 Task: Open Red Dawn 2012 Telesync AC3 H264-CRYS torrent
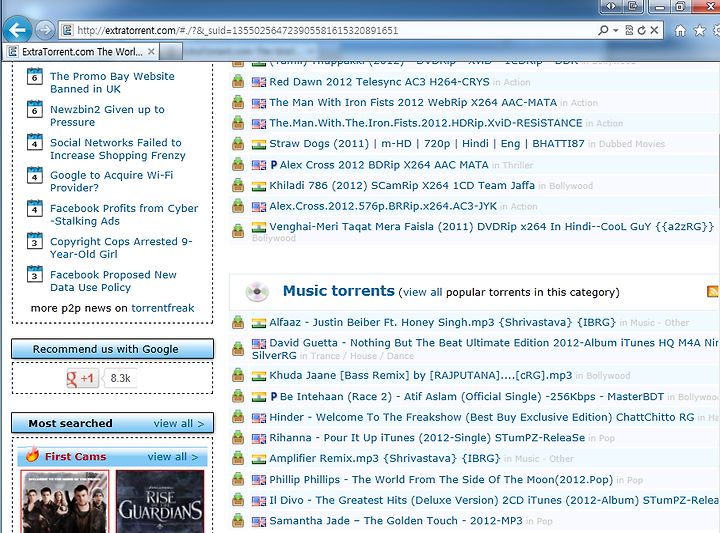click(x=379, y=82)
